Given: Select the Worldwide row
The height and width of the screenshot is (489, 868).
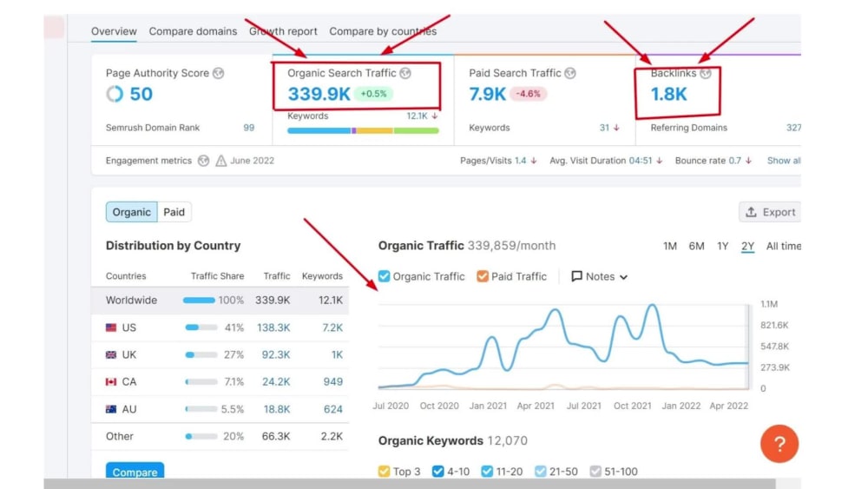Looking at the screenshot, I should (220, 301).
